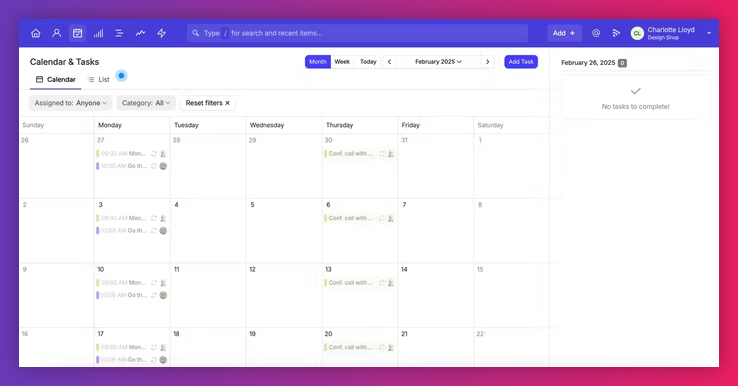
Task: Click assignee avatar on Thursday 6 Conf. call event
Action: 391,218
